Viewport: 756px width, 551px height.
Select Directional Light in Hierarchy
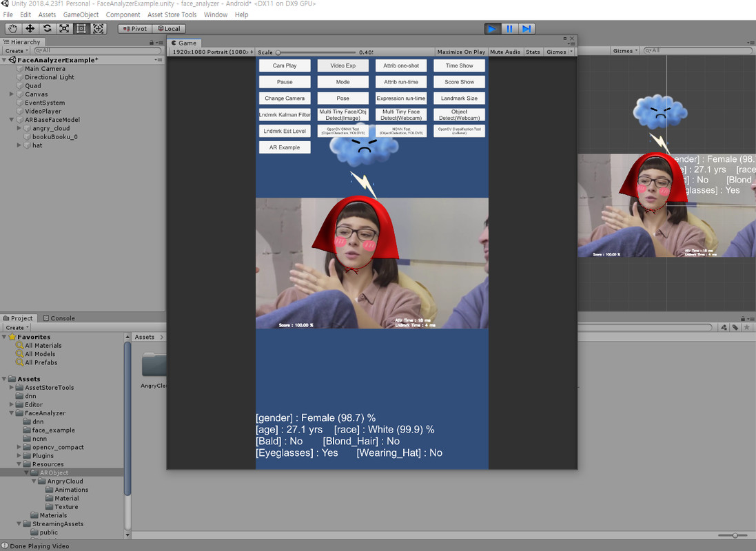pyautogui.click(x=49, y=77)
